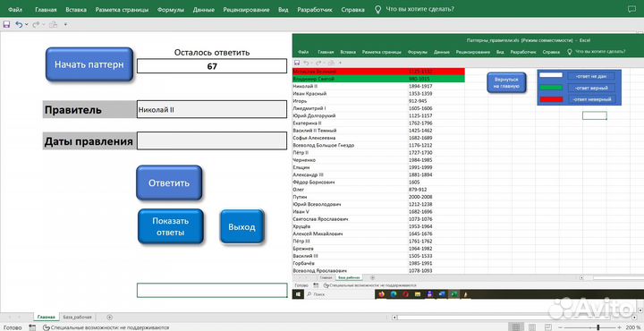Click the Ответить button
644x331 pixels.
[x=169, y=182]
